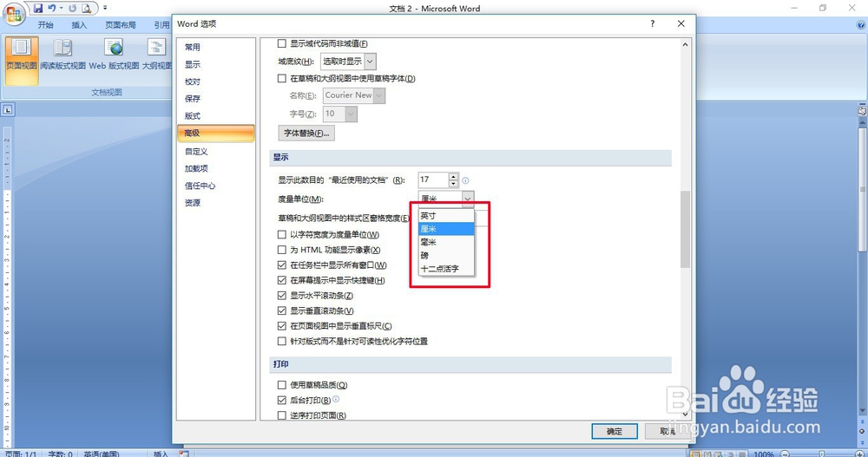The width and height of the screenshot is (868, 457).
Task: Select 常用 category in options list
Action: 216,47
